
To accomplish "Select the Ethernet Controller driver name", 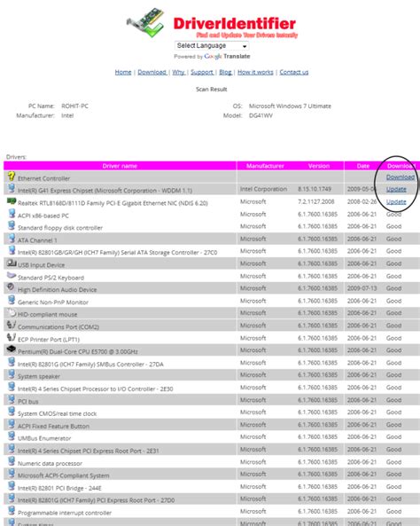I will 44,178.
